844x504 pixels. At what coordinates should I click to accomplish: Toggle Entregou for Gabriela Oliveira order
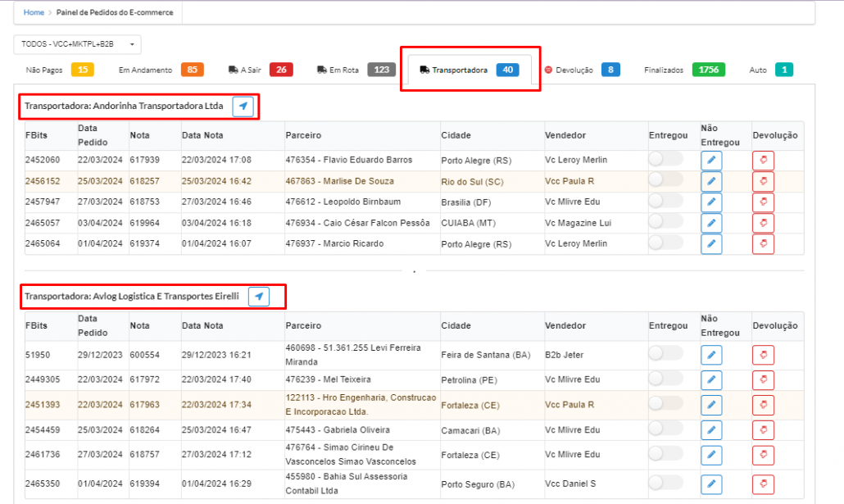pyautogui.click(x=665, y=430)
